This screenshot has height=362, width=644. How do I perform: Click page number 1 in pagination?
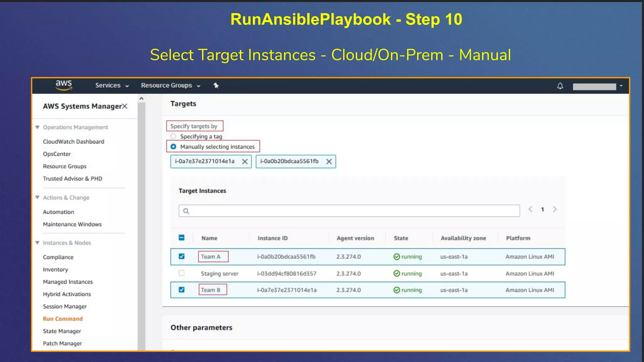pos(542,209)
